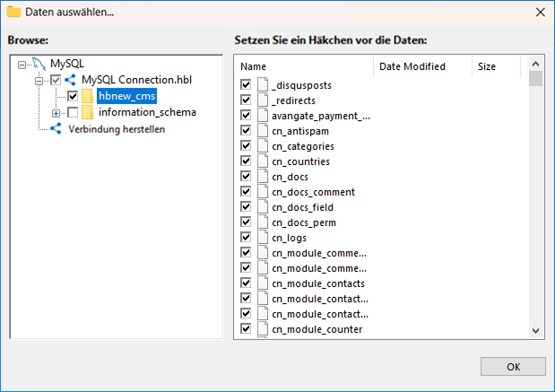Click the cn_logs file icon
Screen dimensions: 555x392
[x=263, y=238]
